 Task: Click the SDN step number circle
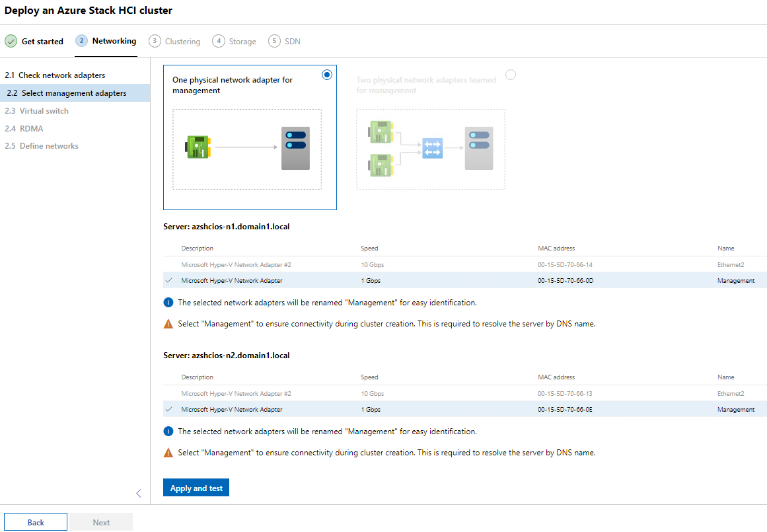274,41
